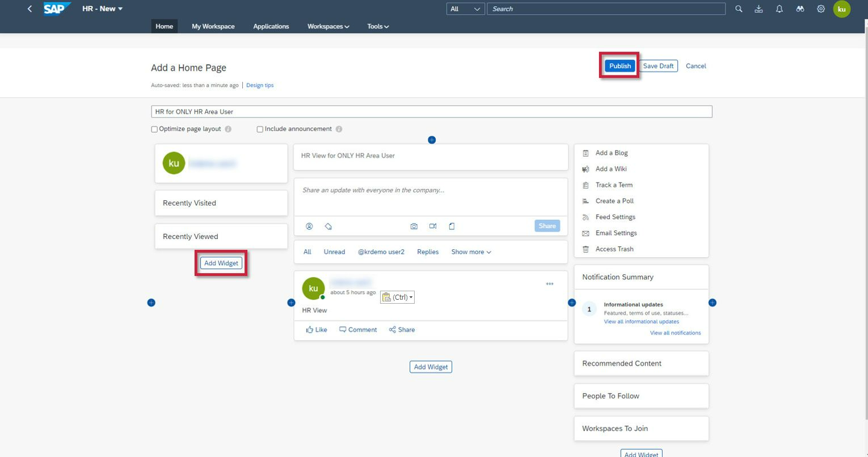Select the Recommended Content widget

tap(642, 363)
